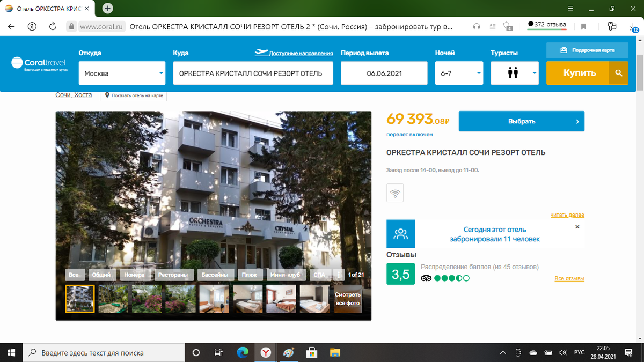The image size is (644, 362).
Task: Open File Explorer from taskbar
Action: point(334,352)
